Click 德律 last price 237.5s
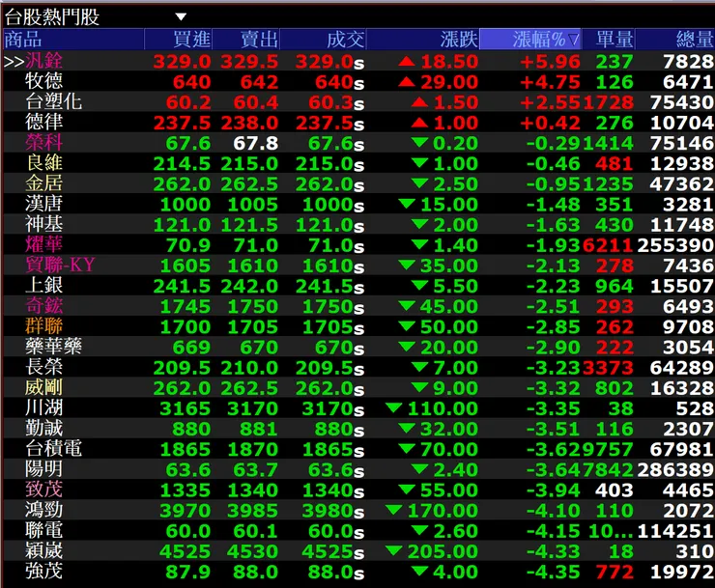This screenshot has width=715, height=588. click(329, 123)
